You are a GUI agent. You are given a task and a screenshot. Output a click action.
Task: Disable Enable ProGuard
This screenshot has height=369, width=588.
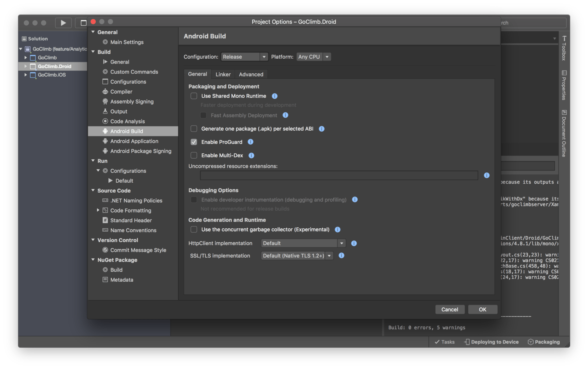(194, 142)
